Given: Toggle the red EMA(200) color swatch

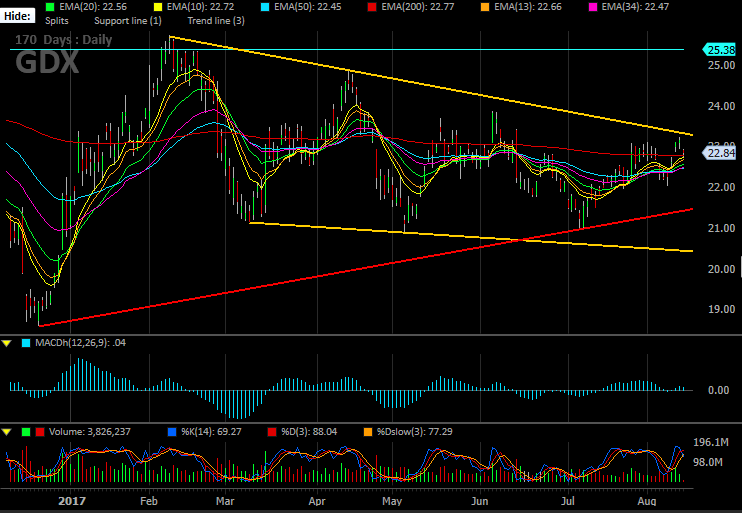Looking at the screenshot, I should pyautogui.click(x=372, y=7).
